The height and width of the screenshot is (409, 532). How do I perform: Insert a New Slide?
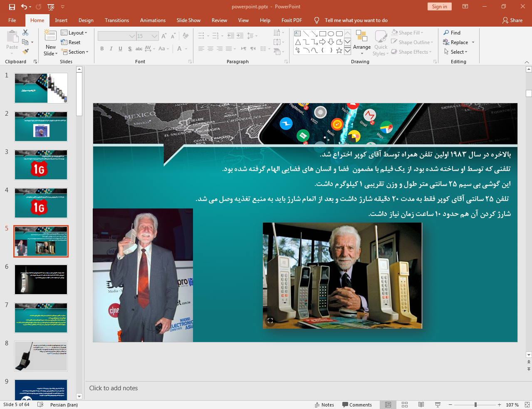(50, 43)
